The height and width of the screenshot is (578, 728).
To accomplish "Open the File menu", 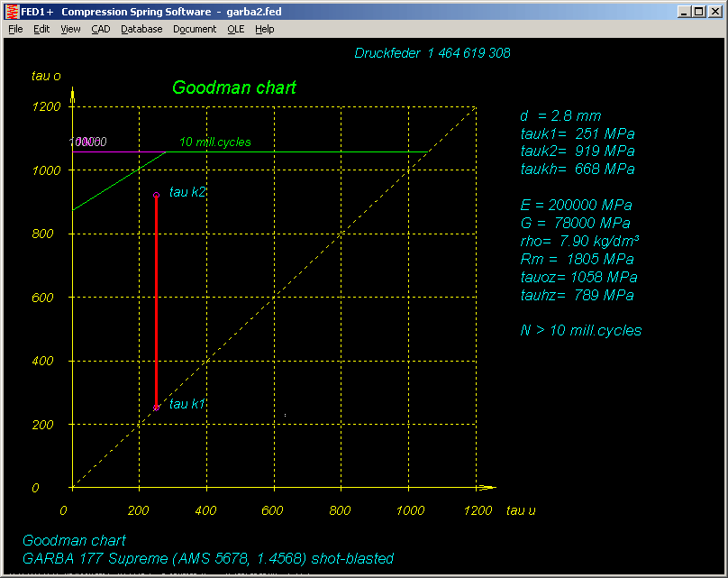I will click(x=15, y=29).
